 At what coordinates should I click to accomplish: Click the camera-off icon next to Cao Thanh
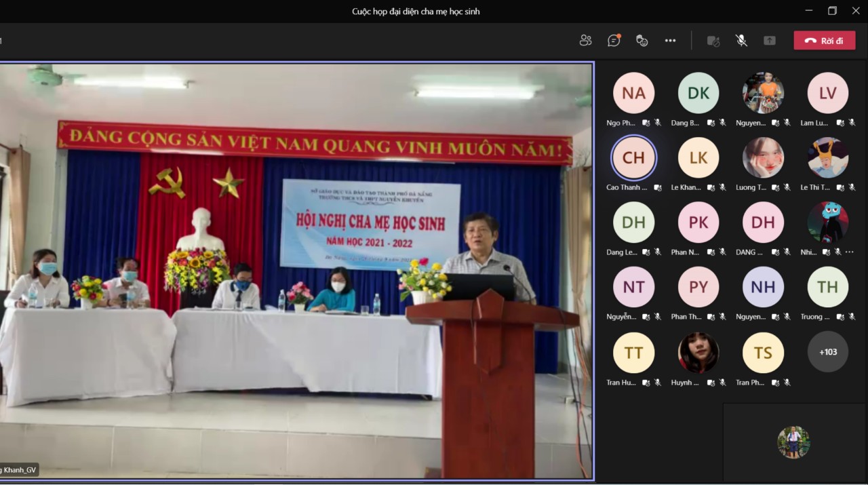tap(657, 188)
